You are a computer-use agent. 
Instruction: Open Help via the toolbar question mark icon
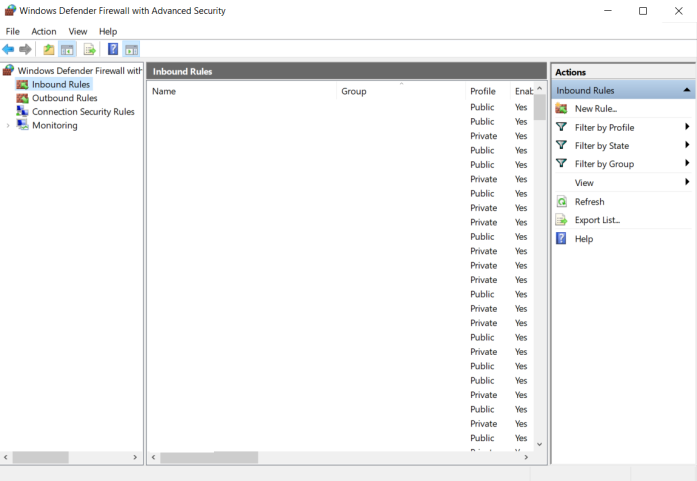(x=113, y=49)
